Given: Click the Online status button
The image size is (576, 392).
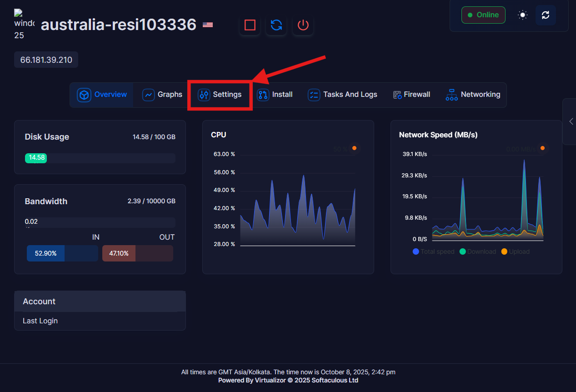Looking at the screenshot, I should (483, 15).
